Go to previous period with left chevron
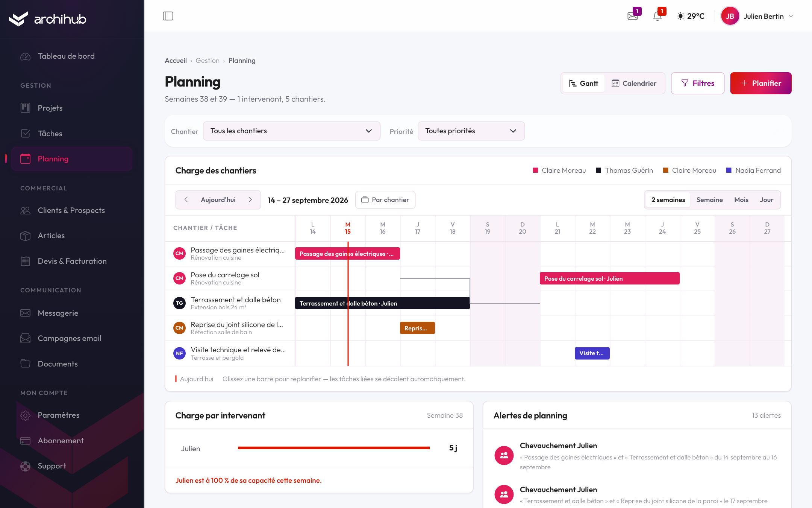This screenshot has height=508, width=812. pos(186,200)
